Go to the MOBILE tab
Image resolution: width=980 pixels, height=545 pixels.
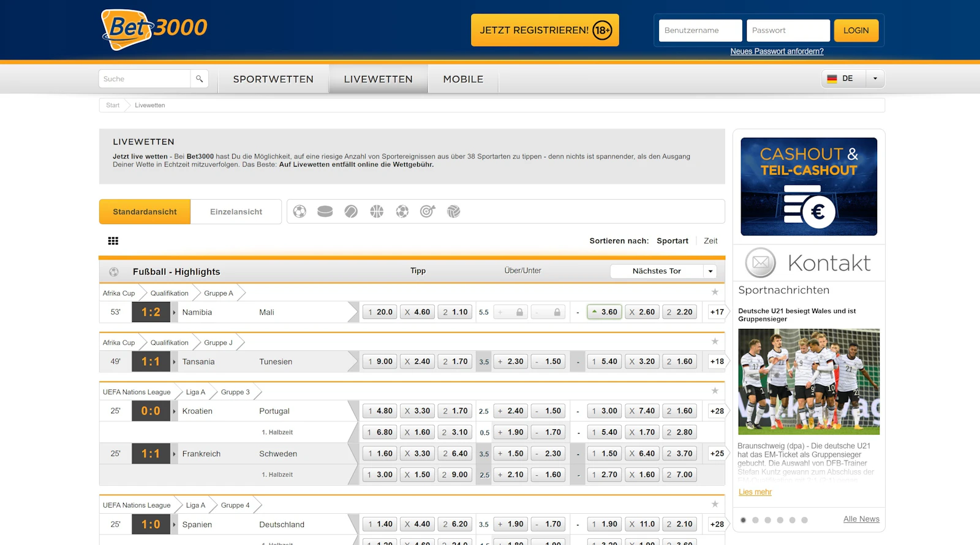click(463, 79)
